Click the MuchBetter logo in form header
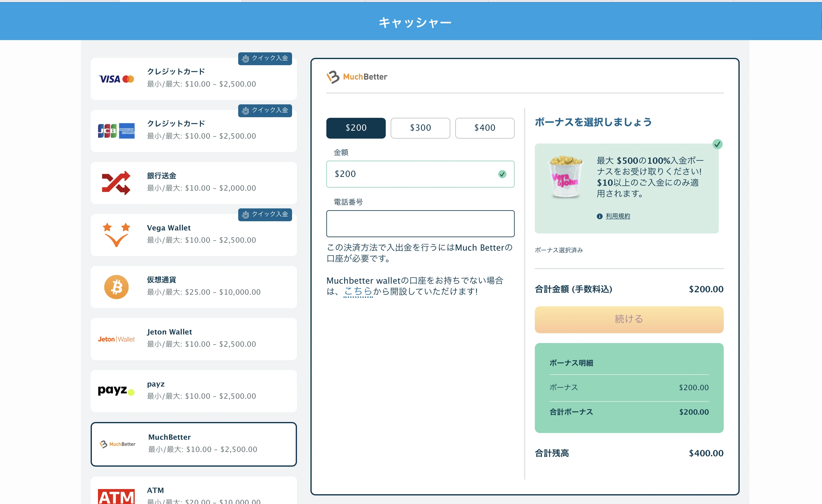 pyautogui.click(x=357, y=77)
